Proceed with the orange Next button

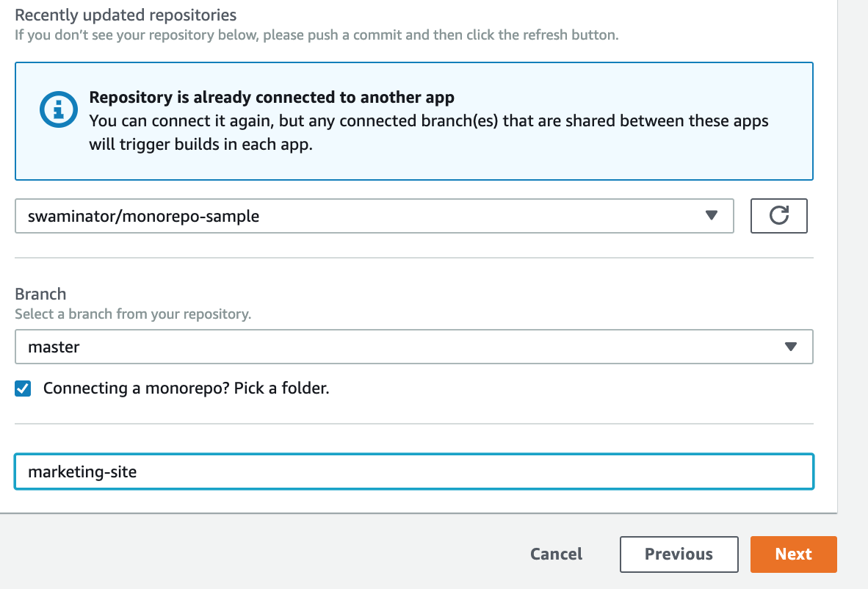793,554
